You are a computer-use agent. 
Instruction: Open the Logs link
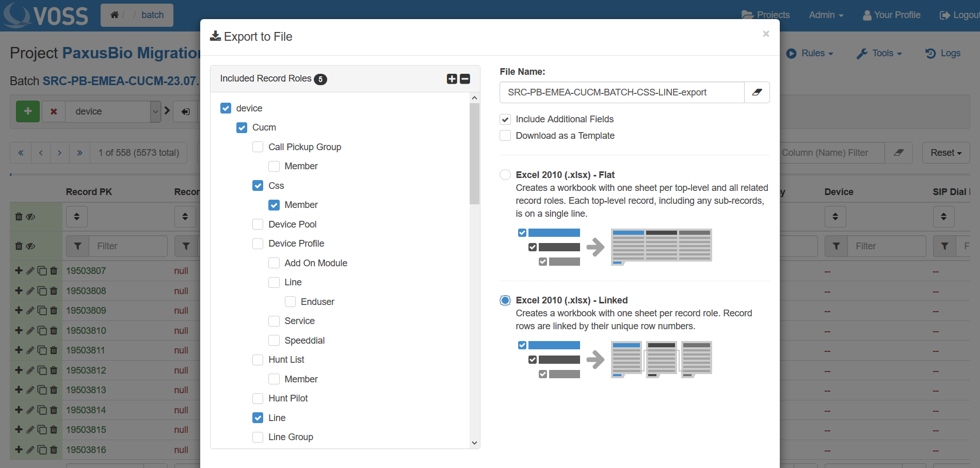(x=943, y=53)
